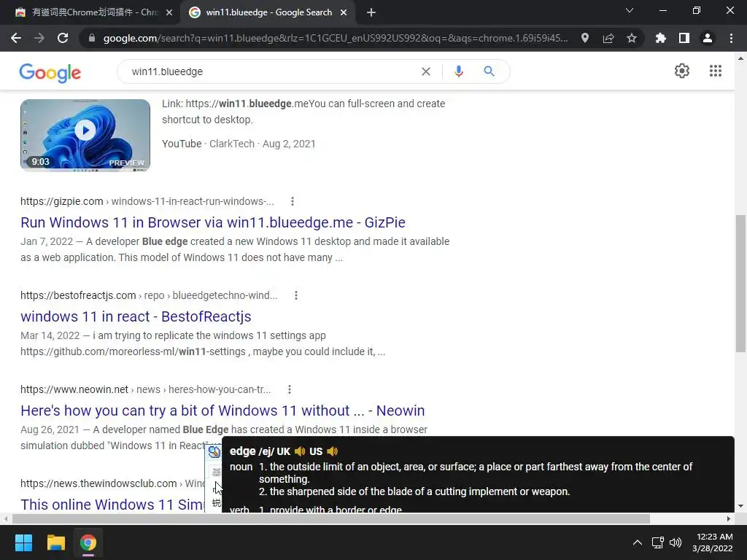Image resolution: width=747 pixels, height=560 pixels.
Task: Click the horizontal scrollbar thumb
Action: pos(331,518)
